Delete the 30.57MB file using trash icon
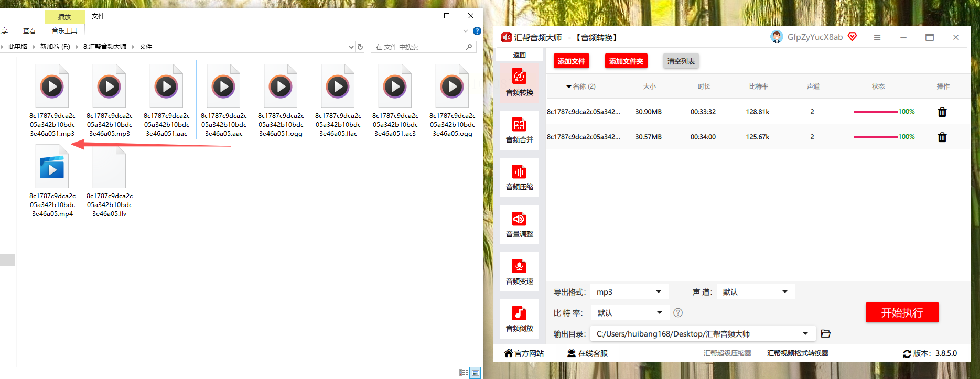The height and width of the screenshot is (379, 980). (x=942, y=137)
